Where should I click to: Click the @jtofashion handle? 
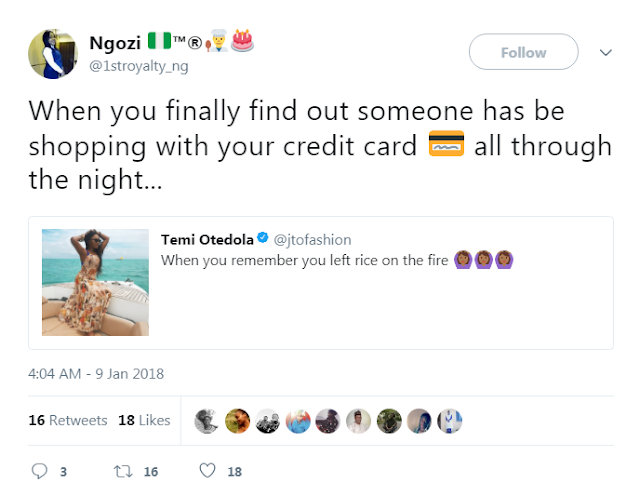[308, 239]
